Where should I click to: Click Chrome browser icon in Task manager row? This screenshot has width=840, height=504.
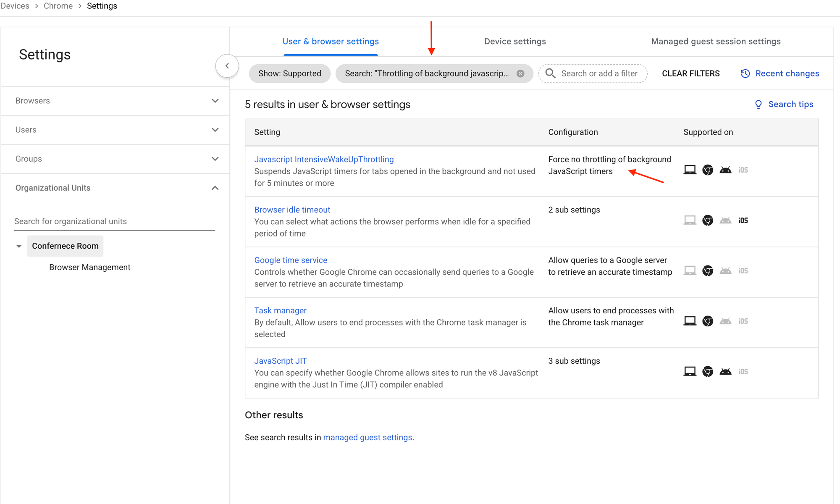tap(708, 321)
